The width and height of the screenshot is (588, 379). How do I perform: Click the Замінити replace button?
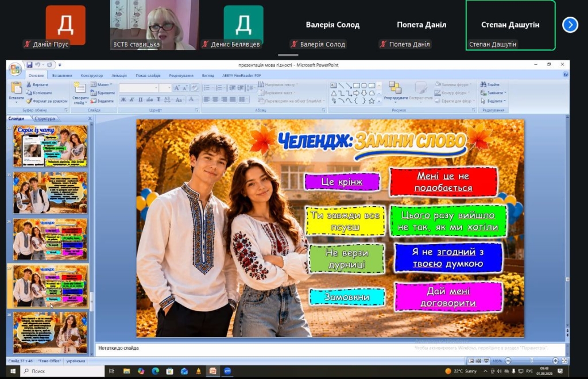(493, 92)
